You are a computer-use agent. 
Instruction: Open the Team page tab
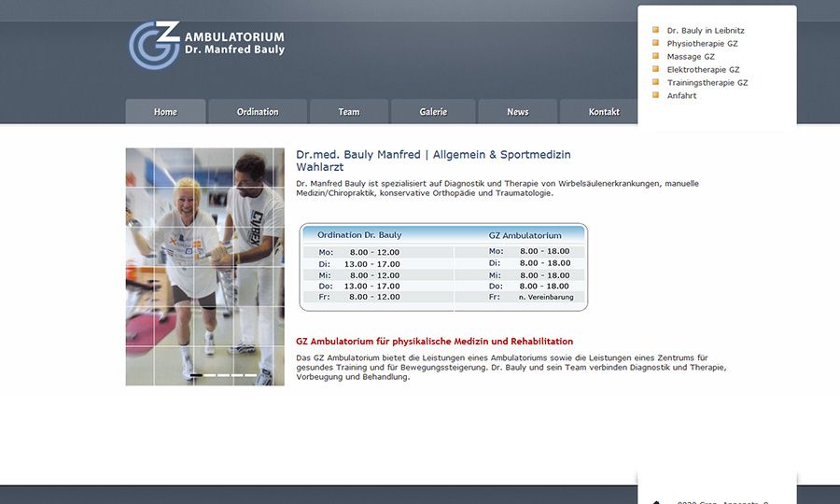point(349,111)
